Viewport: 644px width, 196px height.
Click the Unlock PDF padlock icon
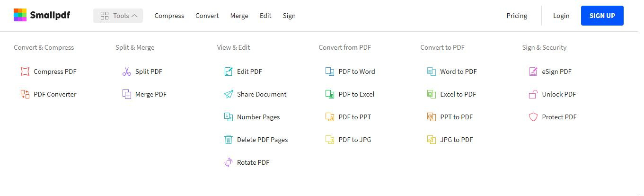pos(533,94)
